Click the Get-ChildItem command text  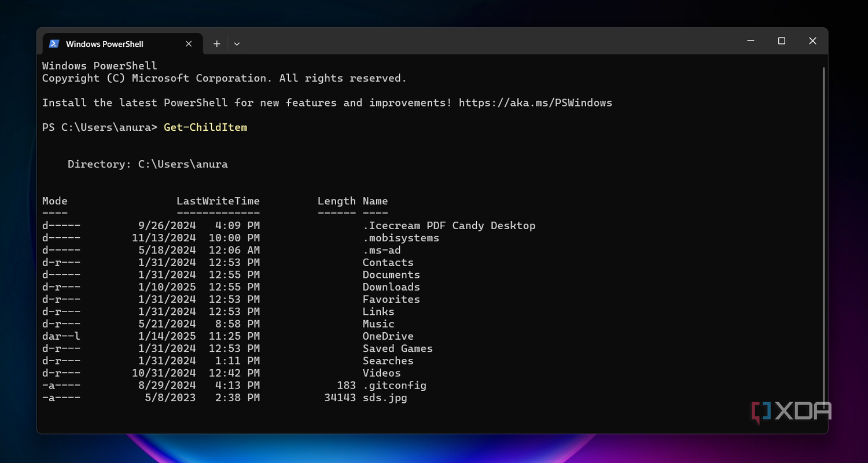point(205,127)
